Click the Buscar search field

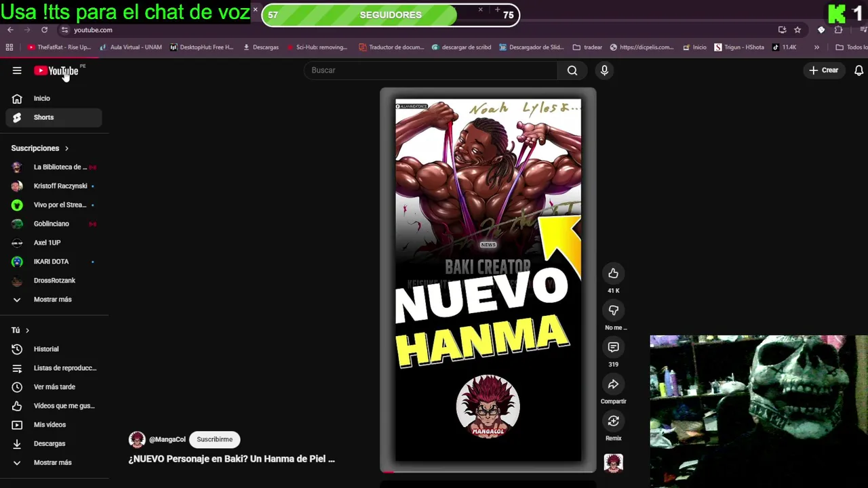tap(431, 70)
